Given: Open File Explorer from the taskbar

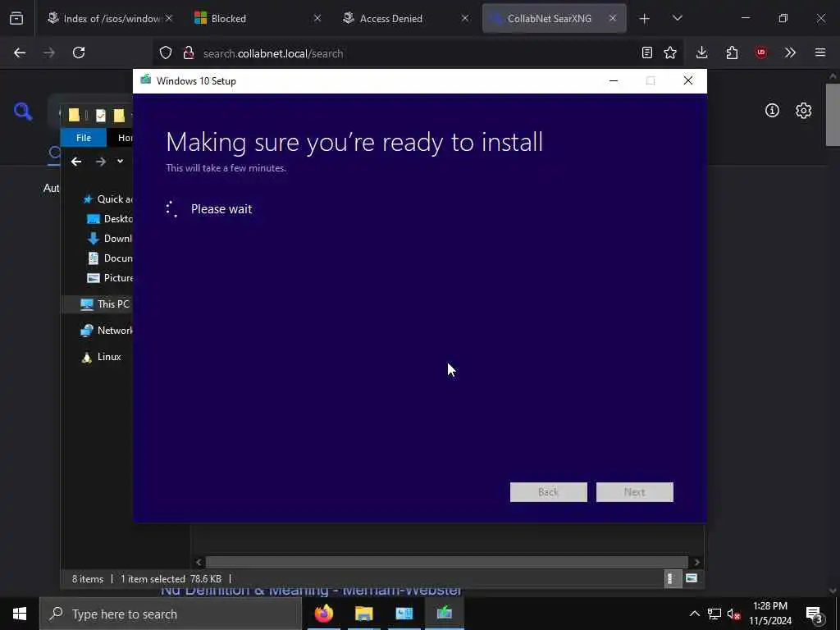Looking at the screenshot, I should point(363,614).
